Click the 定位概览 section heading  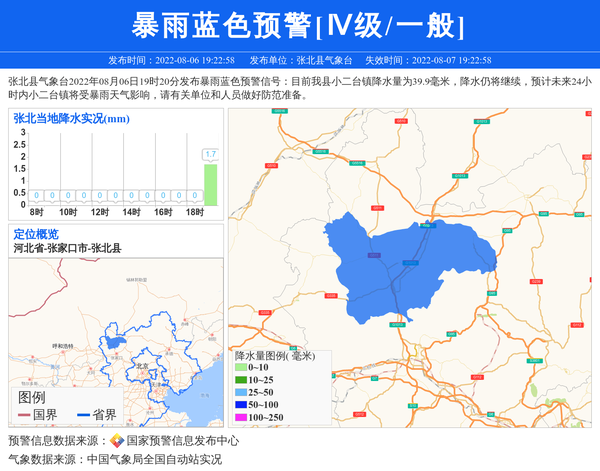coord(36,234)
